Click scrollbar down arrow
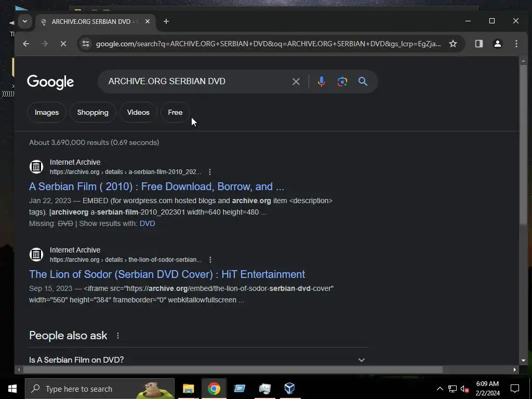This screenshot has height=399, width=532. click(523, 361)
